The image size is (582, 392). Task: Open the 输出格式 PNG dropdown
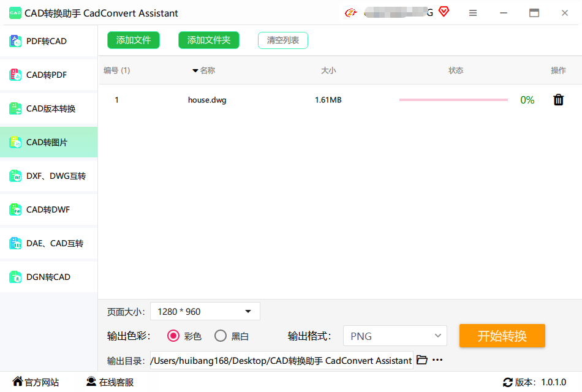click(x=395, y=336)
